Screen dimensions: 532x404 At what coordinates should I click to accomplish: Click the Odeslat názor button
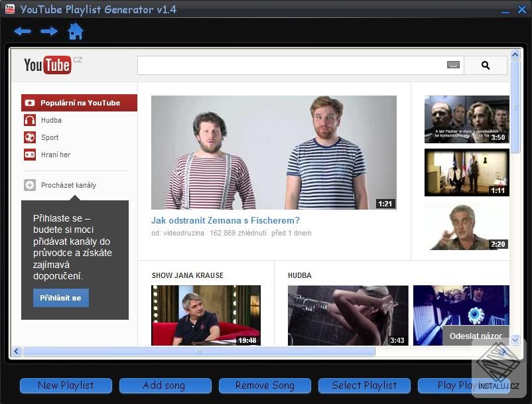click(x=476, y=336)
